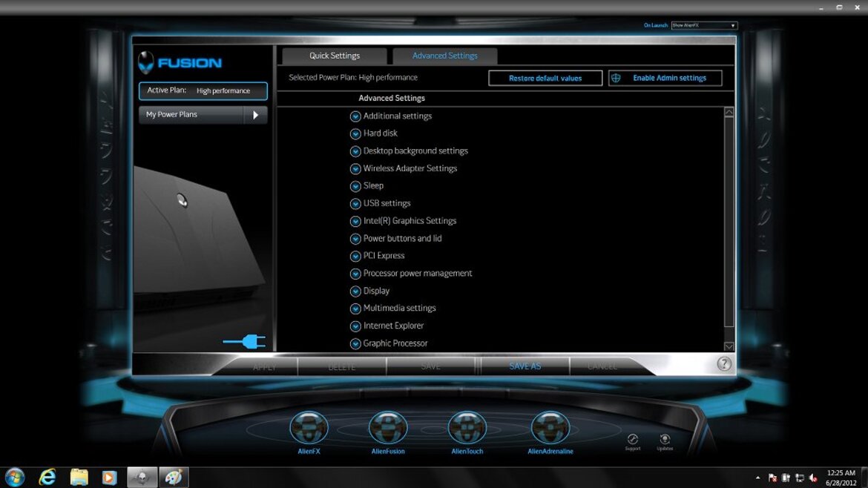Click the AC power plug icon

tap(244, 341)
